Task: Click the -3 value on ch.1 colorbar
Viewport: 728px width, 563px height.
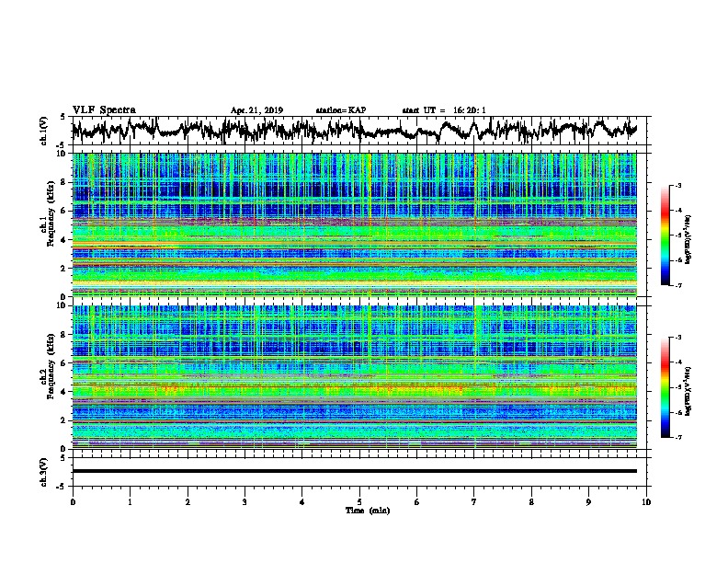Action: (x=677, y=186)
